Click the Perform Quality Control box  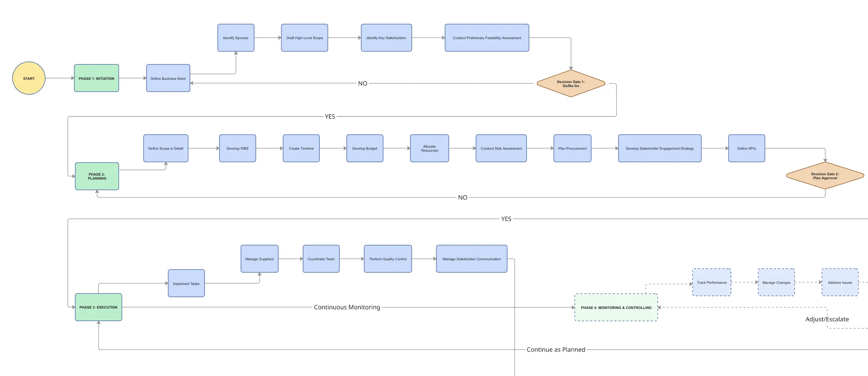pos(388,259)
